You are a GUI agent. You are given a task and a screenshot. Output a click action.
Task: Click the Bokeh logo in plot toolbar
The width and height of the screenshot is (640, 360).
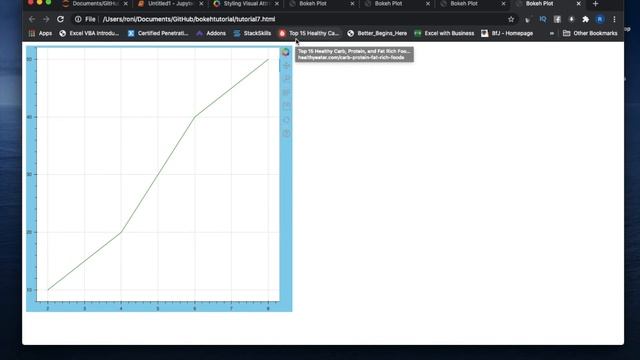[x=286, y=52]
